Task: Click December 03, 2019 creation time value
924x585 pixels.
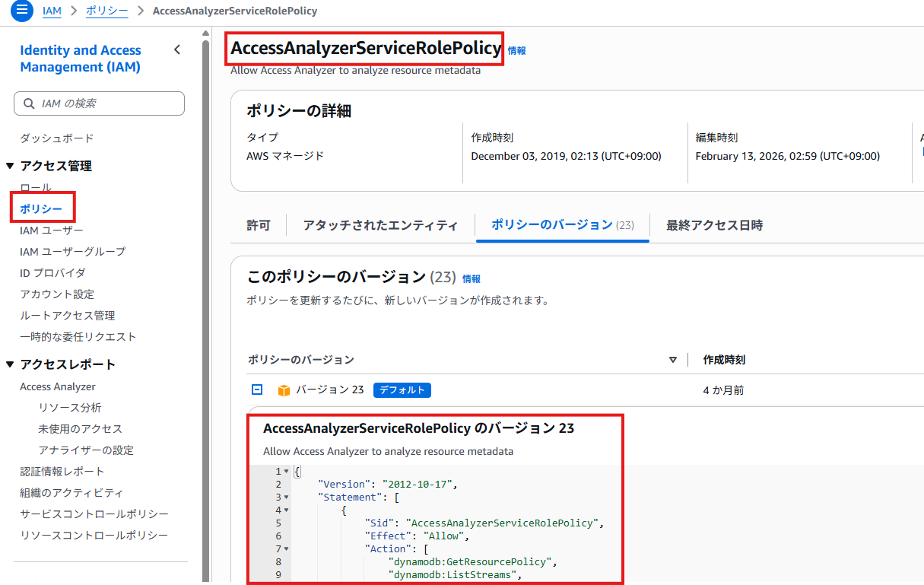Action: click(566, 156)
